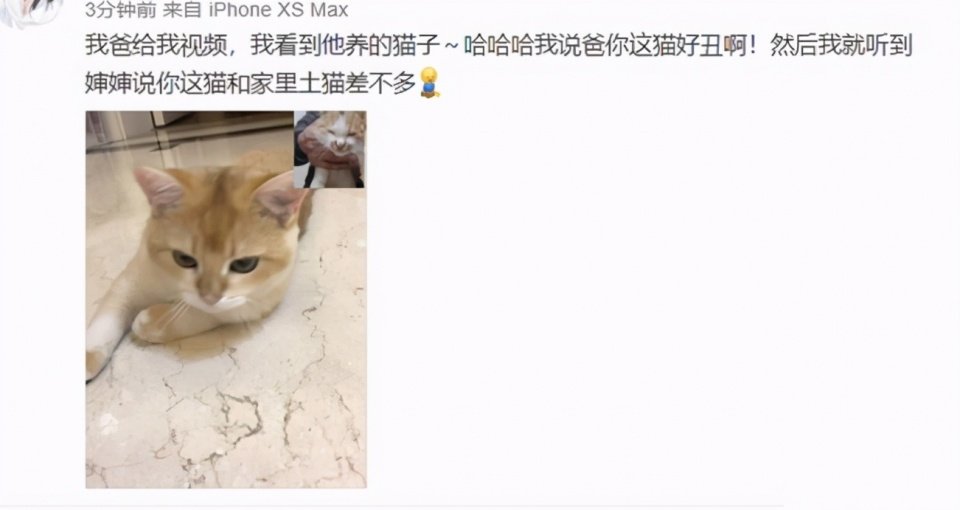Click the cat's face in the photo
Viewport: 960px width, 510px height.
pos(216,245)
